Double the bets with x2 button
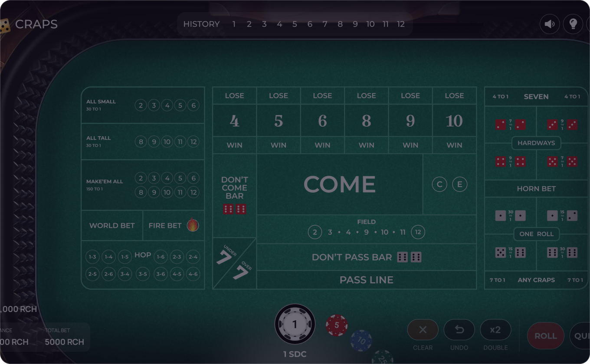The image size is (590, 364). tap(495, 330)
